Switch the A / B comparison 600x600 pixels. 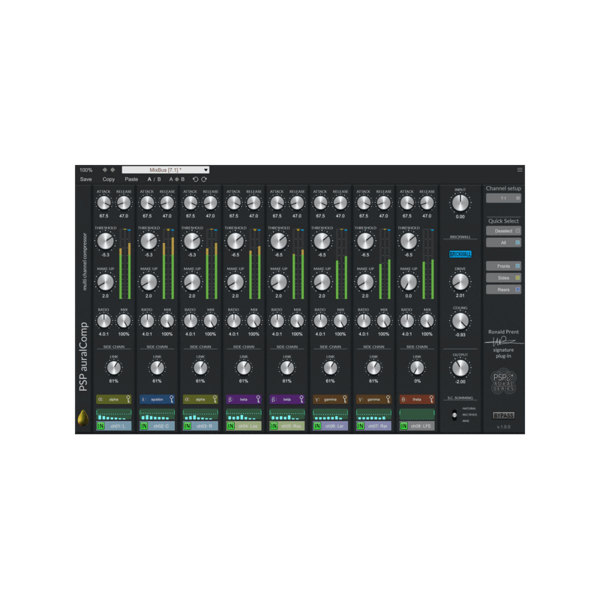pos(154,179)
